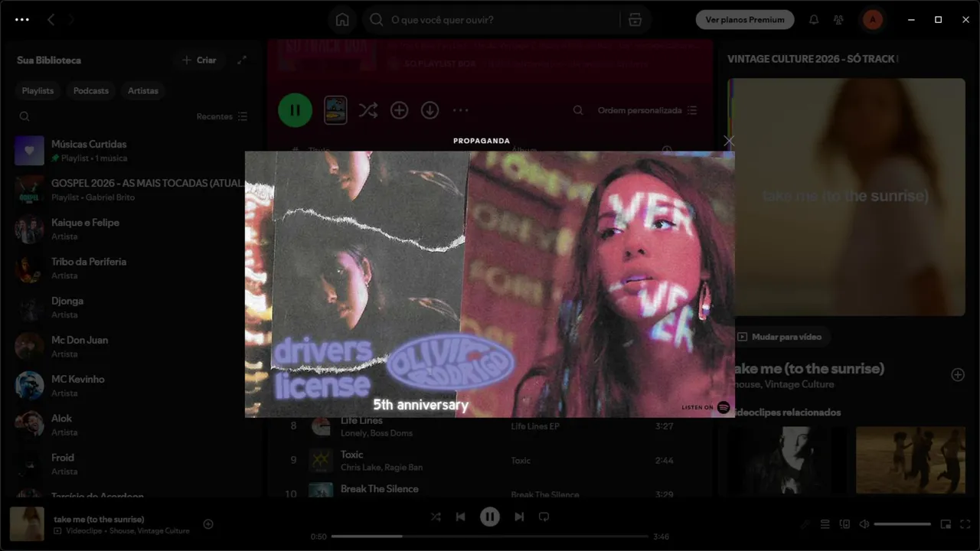Skip to previous track
The width and height of the screenshot is (980, 551).
click(x=460, y=517)
